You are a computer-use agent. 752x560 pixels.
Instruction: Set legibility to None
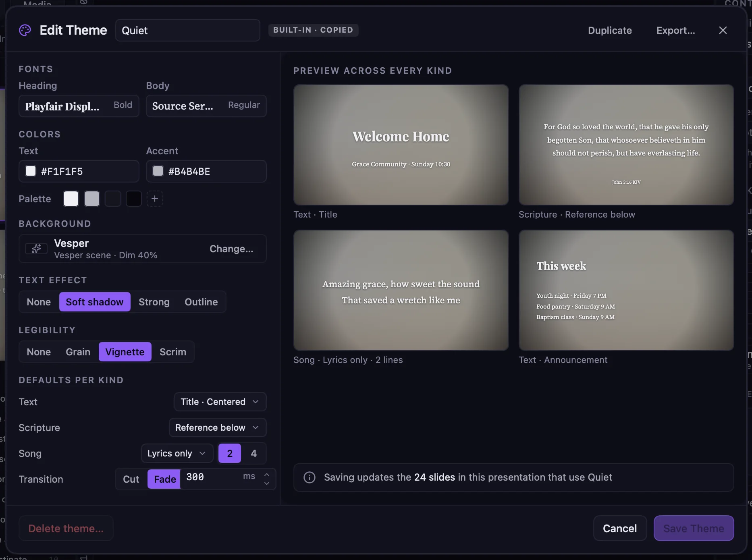pos(39,352)
